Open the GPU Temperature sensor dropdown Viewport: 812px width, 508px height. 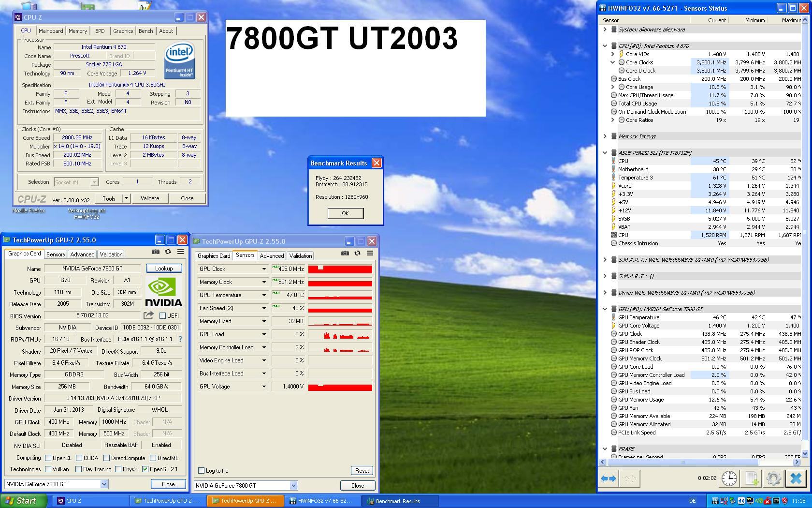coord(264,295)
